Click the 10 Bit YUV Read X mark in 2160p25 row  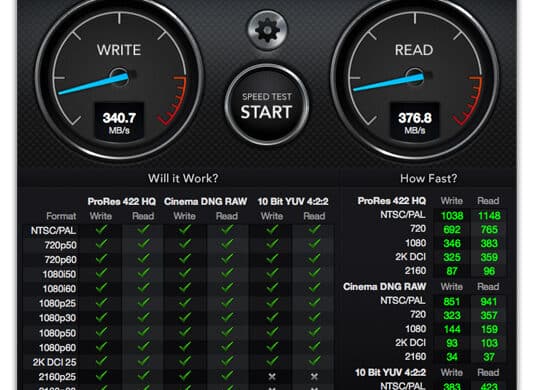(x=314, y=376)
